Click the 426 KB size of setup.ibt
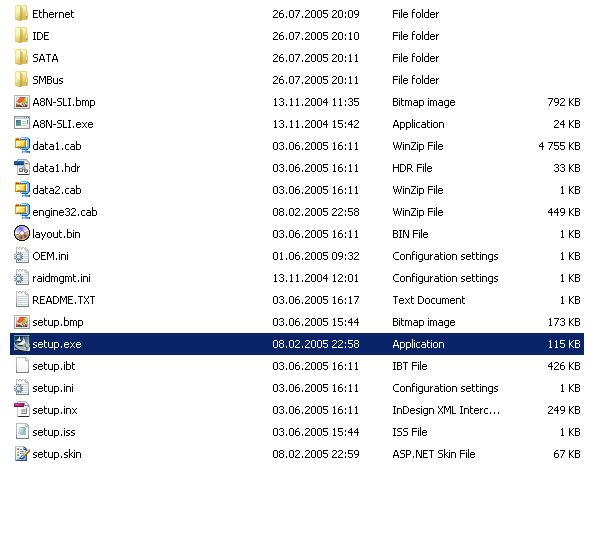 [x=564, y=366]
